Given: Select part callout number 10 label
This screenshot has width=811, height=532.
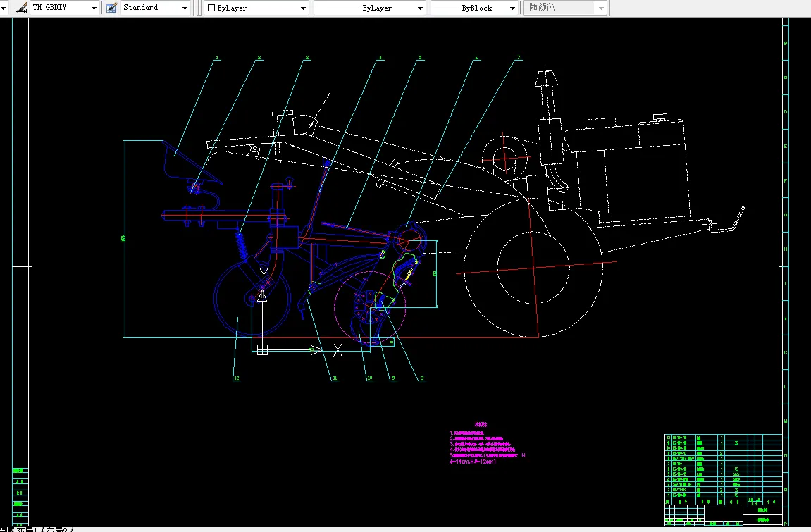Looking at the screenshot, I should coord(369,378).
